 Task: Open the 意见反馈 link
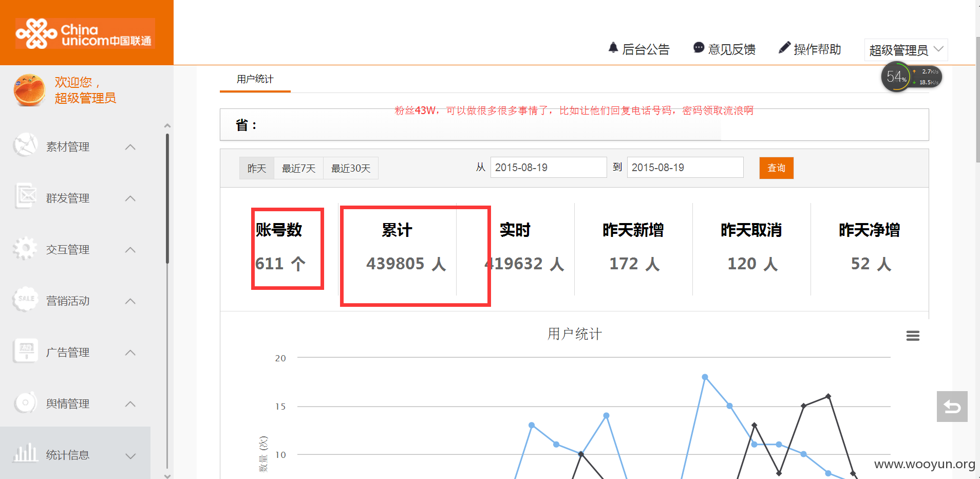coord(731,49)
